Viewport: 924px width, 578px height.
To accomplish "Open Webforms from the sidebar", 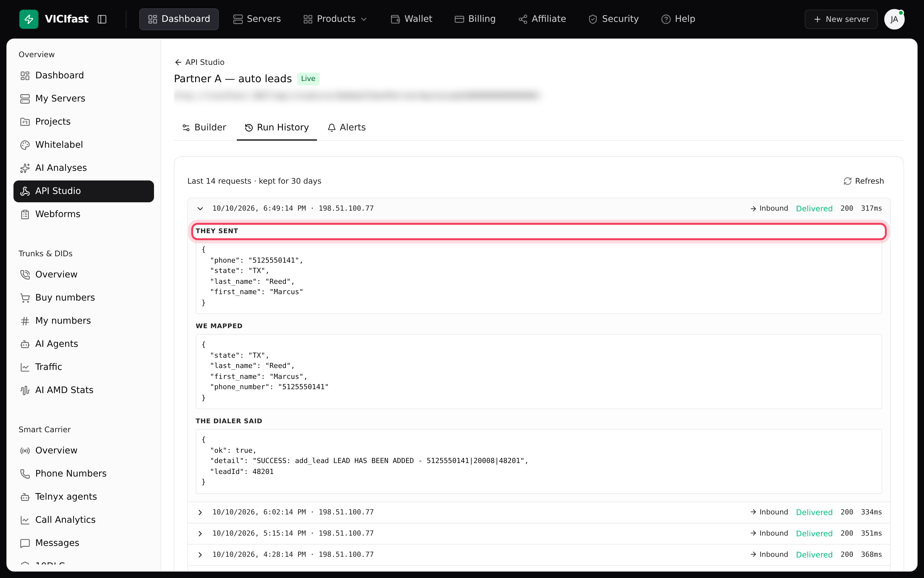I will pos(84,214).
